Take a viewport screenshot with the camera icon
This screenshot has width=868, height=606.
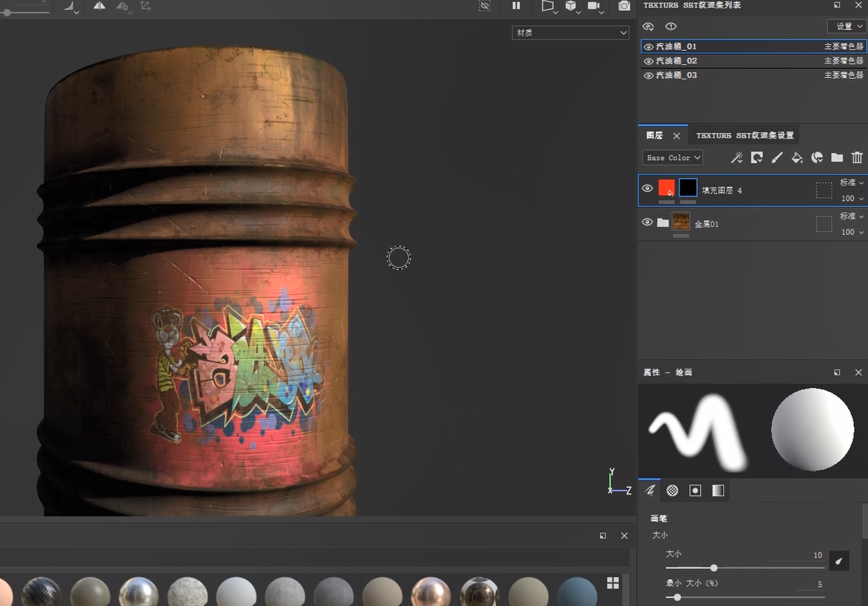click(x=624, y=6)
